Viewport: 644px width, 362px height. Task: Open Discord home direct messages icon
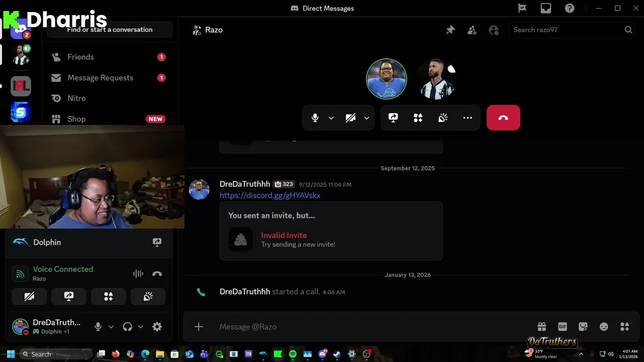pyautogui.click(x=21, y=29)
